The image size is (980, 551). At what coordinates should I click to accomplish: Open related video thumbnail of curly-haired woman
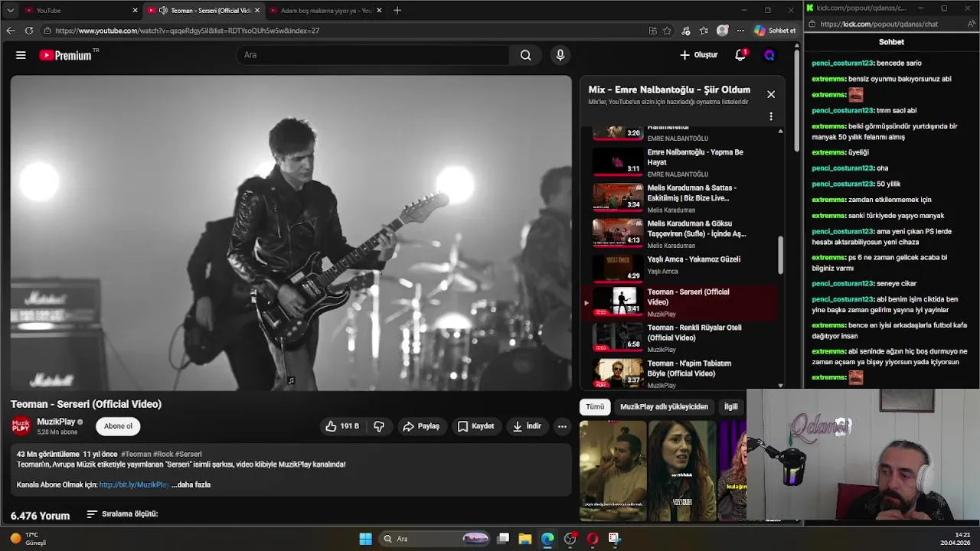click(681, 471)
